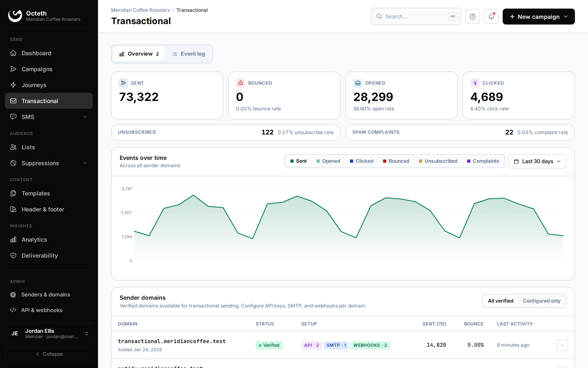Collapse the sidebar
The height and width of the screenshot is (368, 588).
coord(49,354)
